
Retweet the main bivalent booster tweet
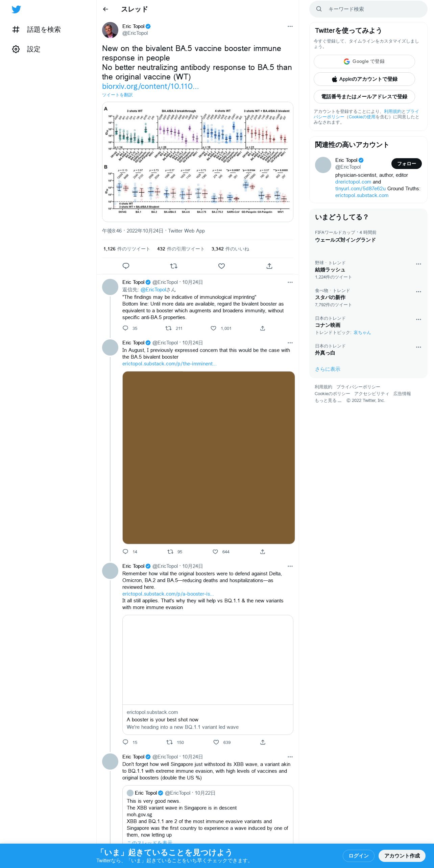[174, 266]
